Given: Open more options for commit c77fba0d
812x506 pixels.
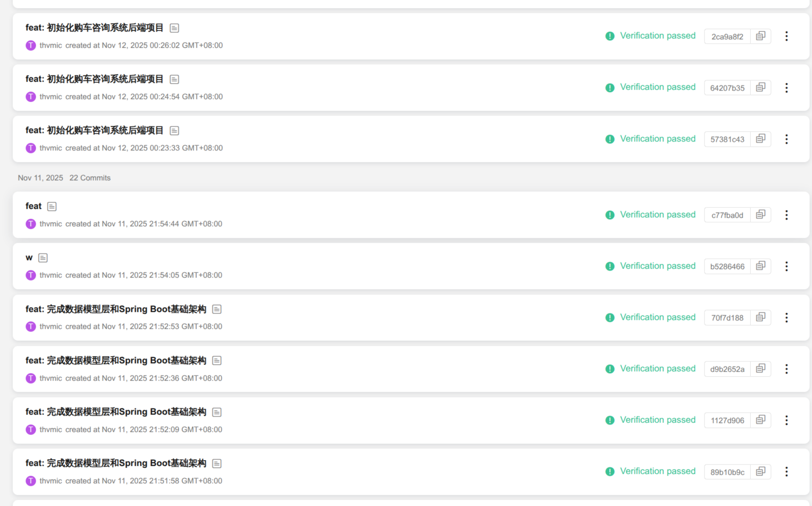Looking at the screenshot, I should pos(787,215).
